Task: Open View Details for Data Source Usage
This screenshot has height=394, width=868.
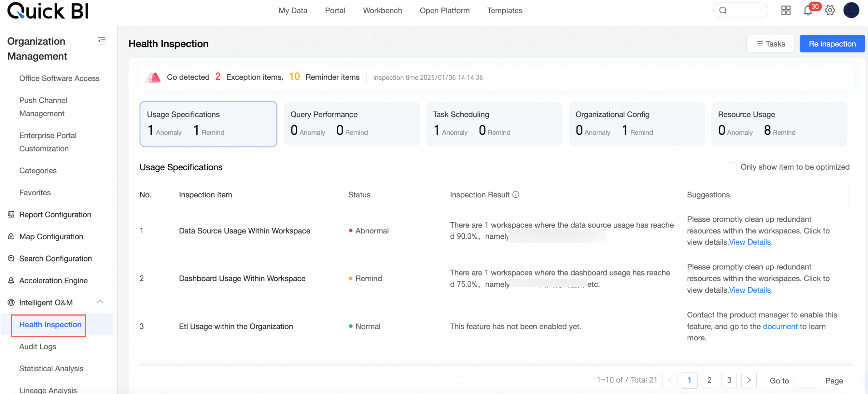Action: point(750,242)
